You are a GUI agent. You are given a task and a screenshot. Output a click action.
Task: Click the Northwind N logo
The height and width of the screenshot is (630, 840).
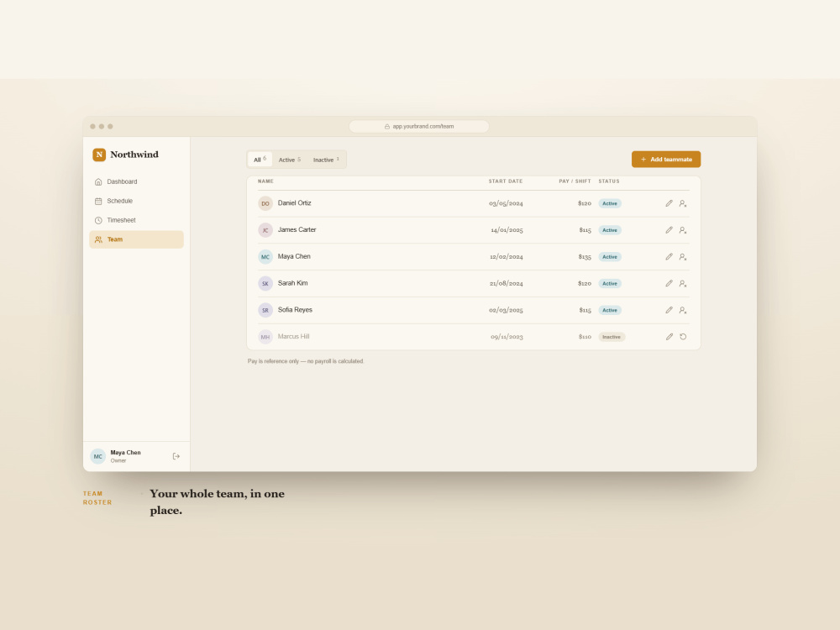click(x=99, y=155)
